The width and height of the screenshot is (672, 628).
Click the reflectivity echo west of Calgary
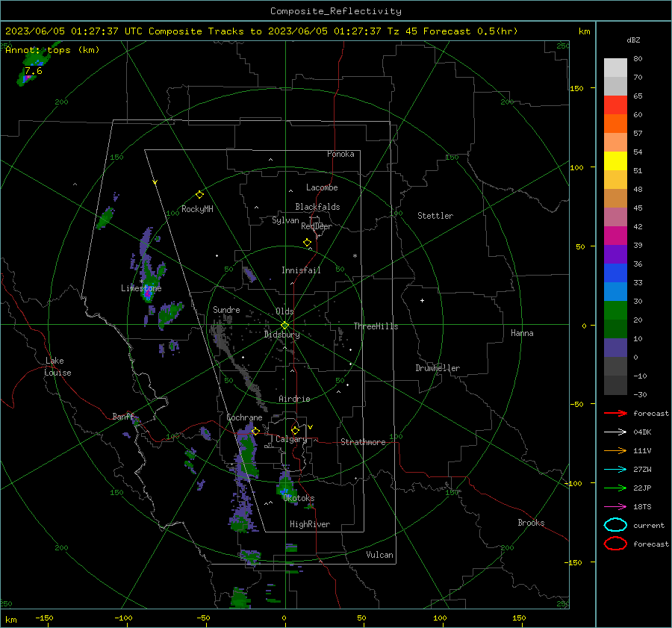point(248,450)
